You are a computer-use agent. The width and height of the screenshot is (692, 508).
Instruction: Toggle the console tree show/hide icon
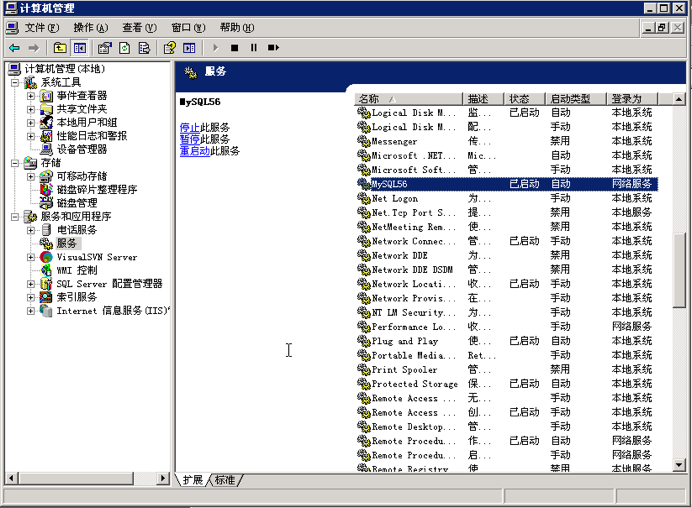(80, 48)
